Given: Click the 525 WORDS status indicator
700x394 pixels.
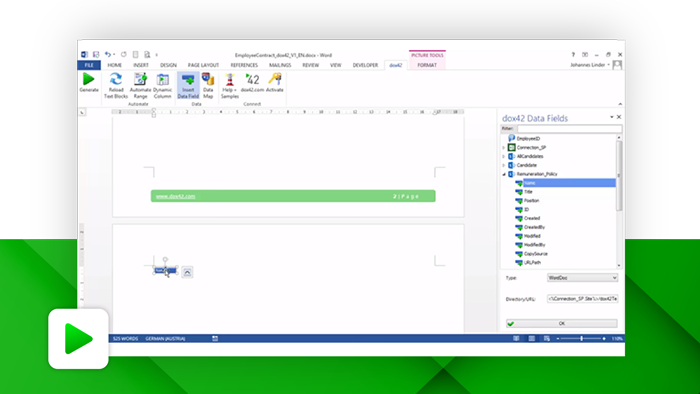Looking at the screenshot, I should click(x=125, y=339).
